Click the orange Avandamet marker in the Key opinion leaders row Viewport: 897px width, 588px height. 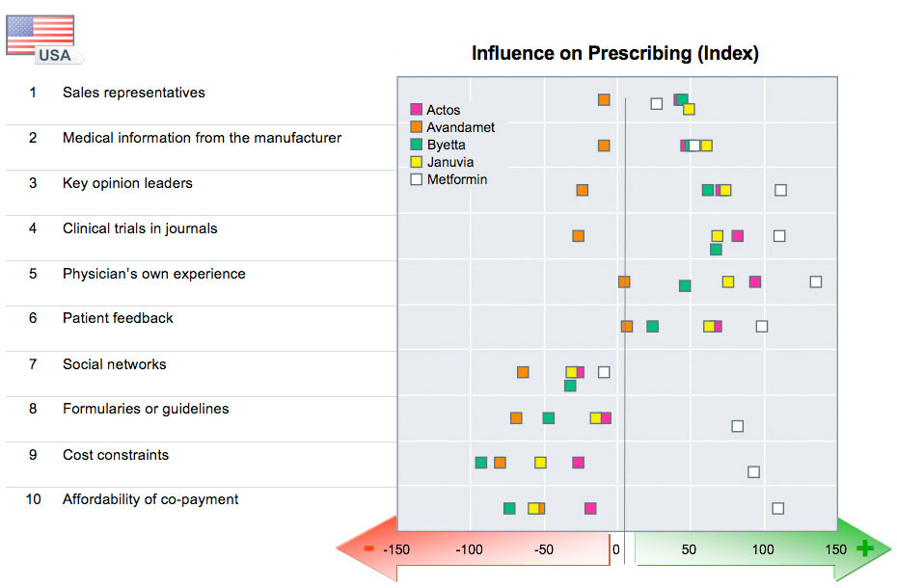(583, 190)
